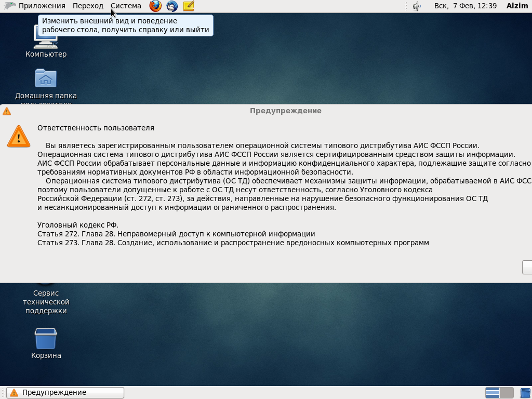The height and width of the screenshot is (399, 532).
Task: Click the large orange warning triangle
Action: 19,137
